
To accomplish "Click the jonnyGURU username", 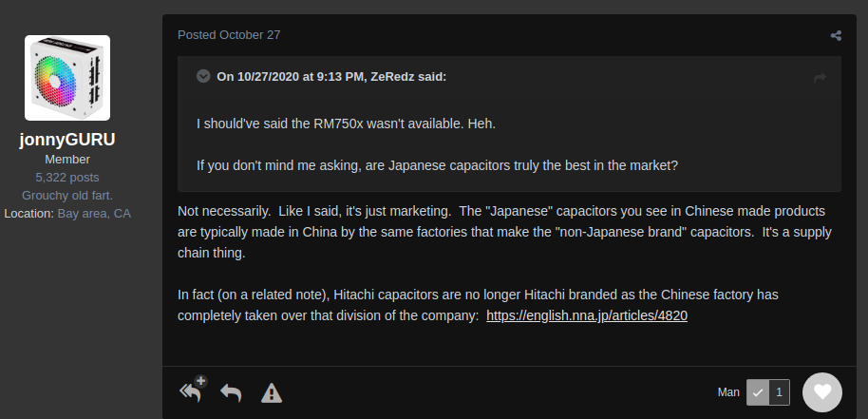I will (67, 140).
